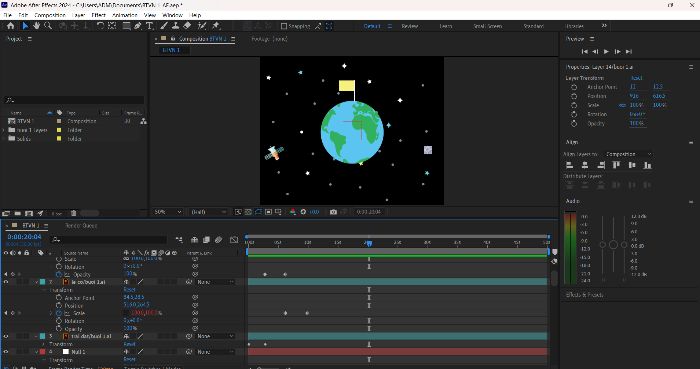Switch to the Learn workspace

coord(446,26)
